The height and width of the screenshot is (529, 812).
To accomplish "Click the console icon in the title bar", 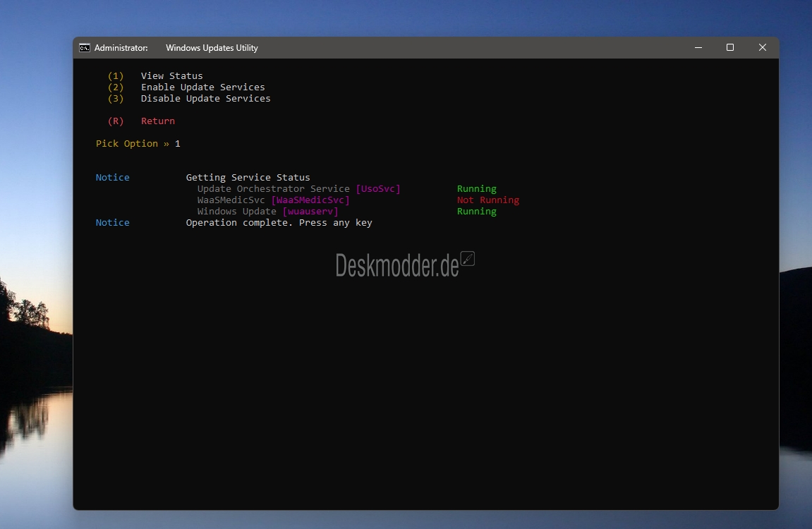I will coord(85,48).
